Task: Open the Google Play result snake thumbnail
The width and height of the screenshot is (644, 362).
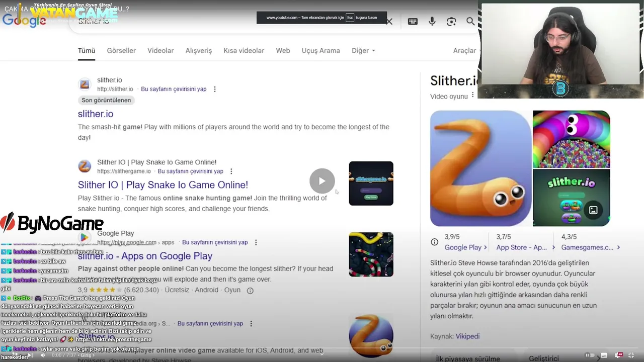Action: 371,254
